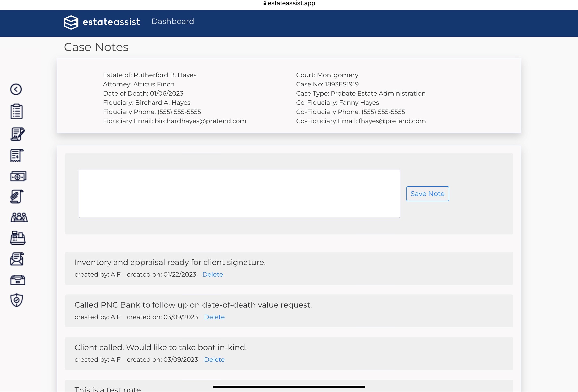Click the Date of Death: 01/06/2023 text

(143, 93)
